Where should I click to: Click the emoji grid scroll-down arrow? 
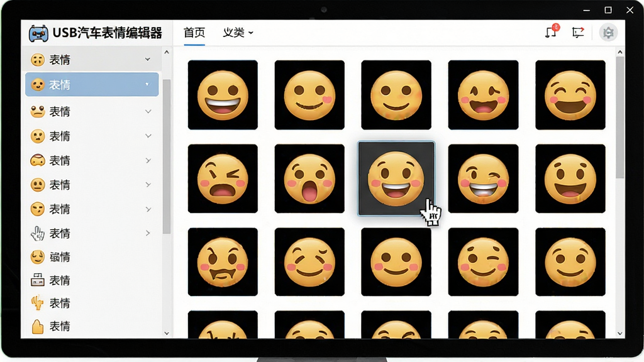coord(619,333)
